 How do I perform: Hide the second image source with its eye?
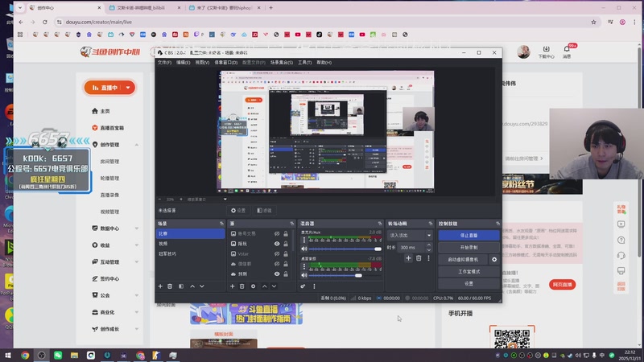pyautogui.click(x=277, y=244)
